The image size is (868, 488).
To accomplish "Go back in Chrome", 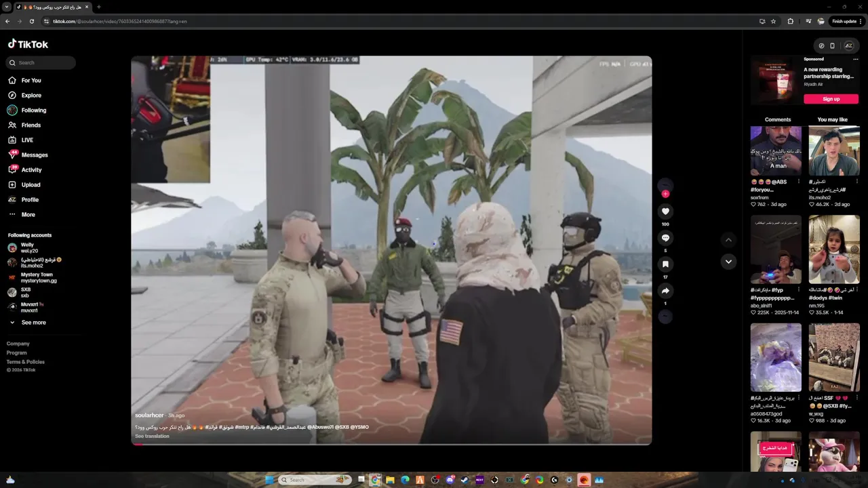I will pyautogui.click(x=7, y=21).
